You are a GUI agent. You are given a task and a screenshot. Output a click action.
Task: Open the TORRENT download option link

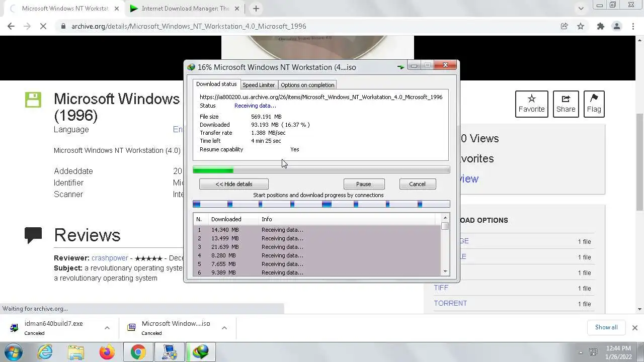(x=450, y=303)
